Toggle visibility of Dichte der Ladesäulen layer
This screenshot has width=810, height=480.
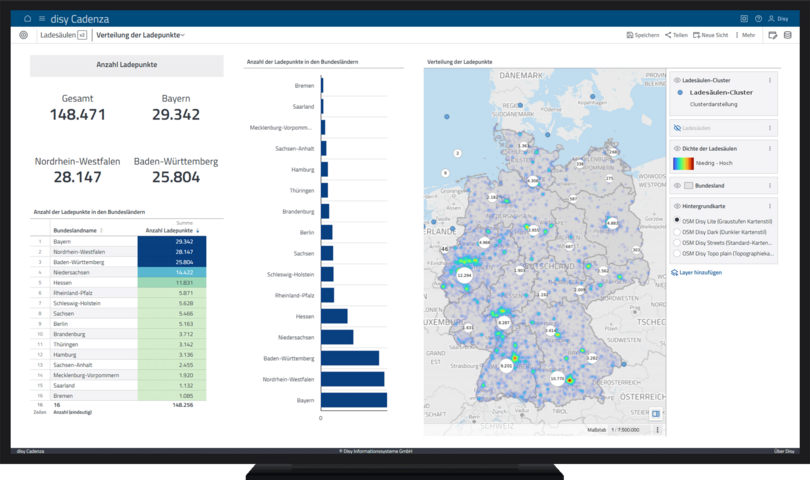point(677,149)
